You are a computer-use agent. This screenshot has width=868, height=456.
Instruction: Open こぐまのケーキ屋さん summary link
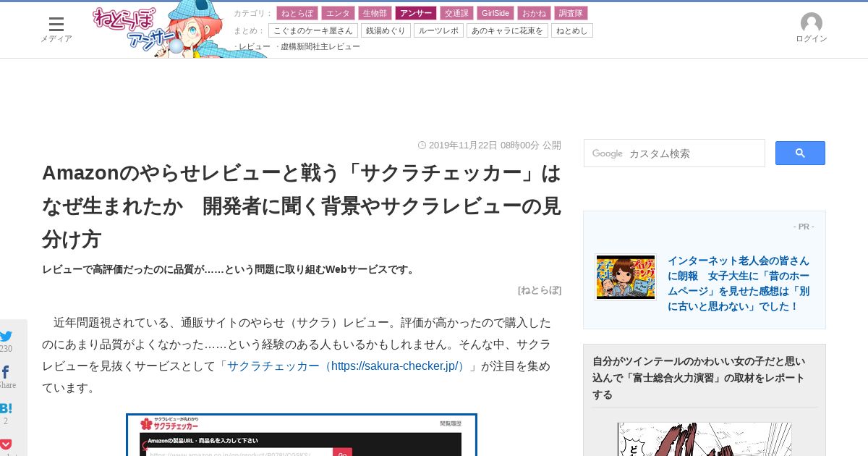pyautogui.click(x=313, y=30)
